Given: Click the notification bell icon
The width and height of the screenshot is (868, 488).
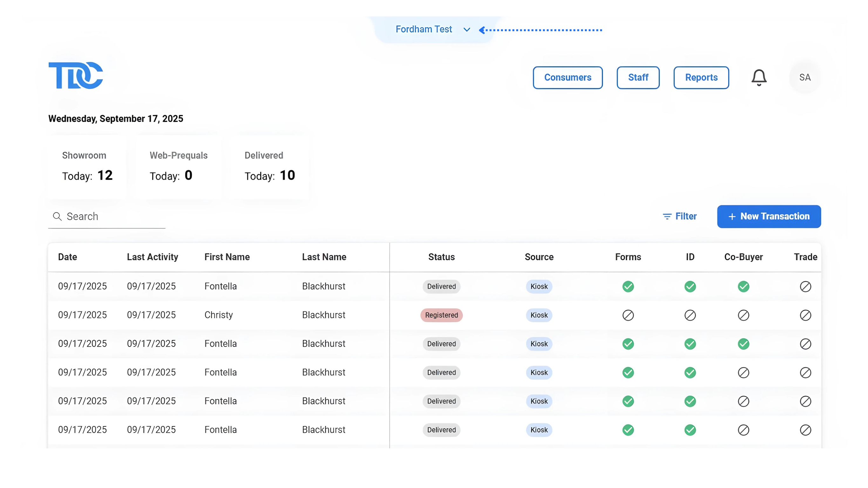Looking at the screenshot, I should click(759, 78).
